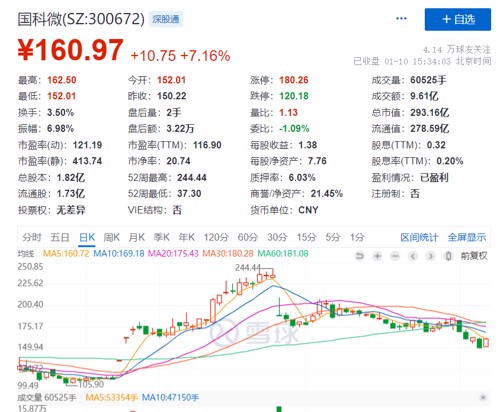The image size is (500, 412).
Task: Click the 跌停 value 120.18
Action: pyautogui.click(x=294, y=96)
